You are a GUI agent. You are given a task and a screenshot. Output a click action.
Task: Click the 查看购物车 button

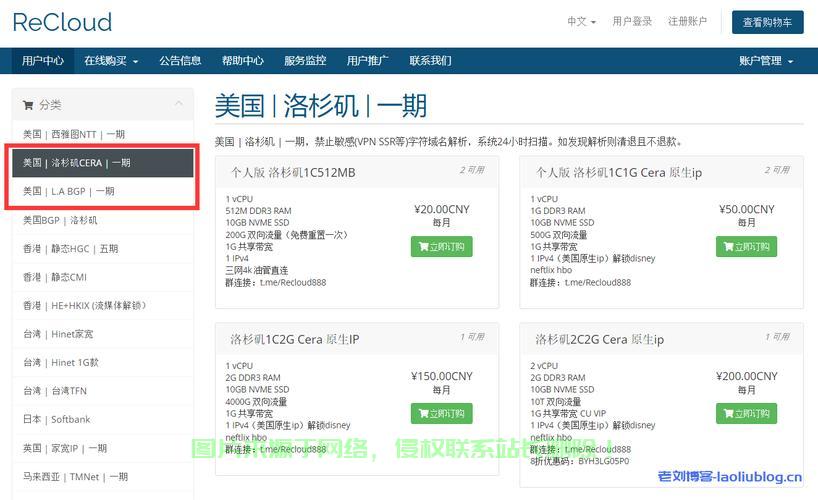(x=767, y=22)
